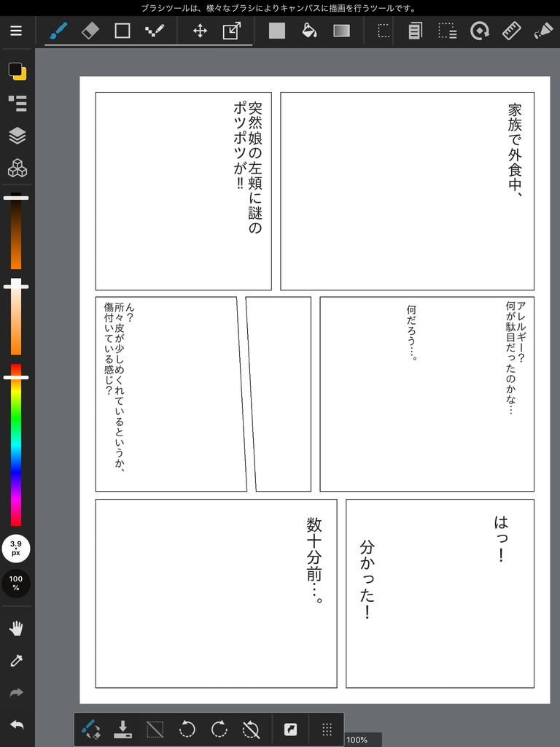Click the text "突然娘の左頬に謎の"

point(255,168)
